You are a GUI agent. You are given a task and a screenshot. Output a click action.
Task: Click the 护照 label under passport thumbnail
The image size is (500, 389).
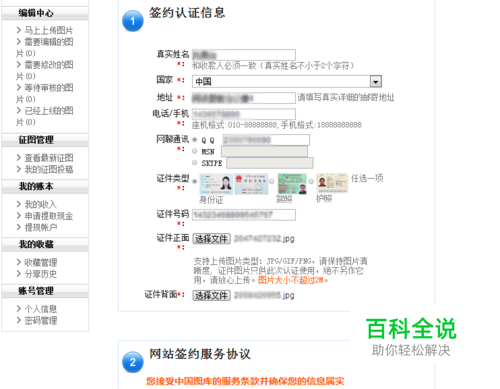click(324, 199)
